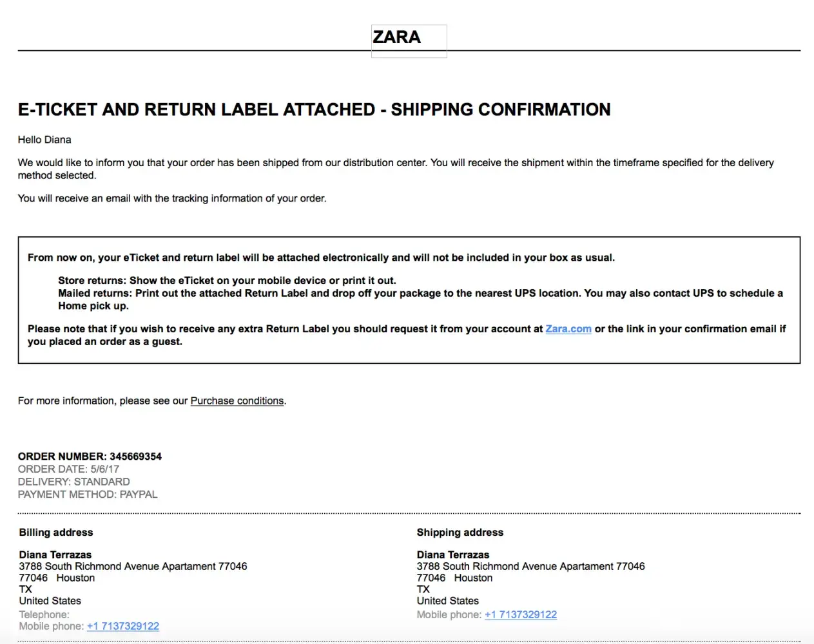Click the "Telephone:" label in billing section
Image resolution: width=814 pixels, height=644 pixels.
[44, 614]
